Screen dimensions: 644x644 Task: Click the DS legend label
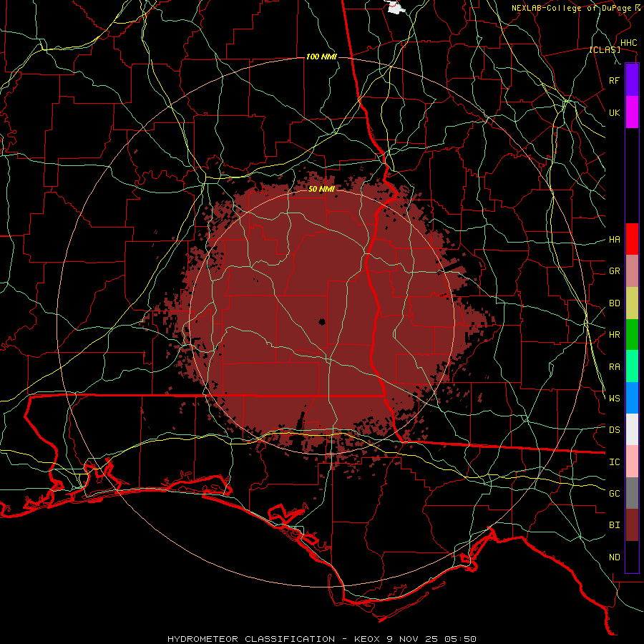pyautogui.click(x=614, y=430)
